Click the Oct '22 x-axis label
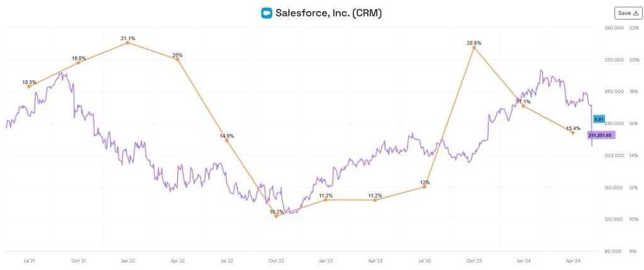Image resolution: width=644 pixels, height=270 pixels. pos(276,260)
